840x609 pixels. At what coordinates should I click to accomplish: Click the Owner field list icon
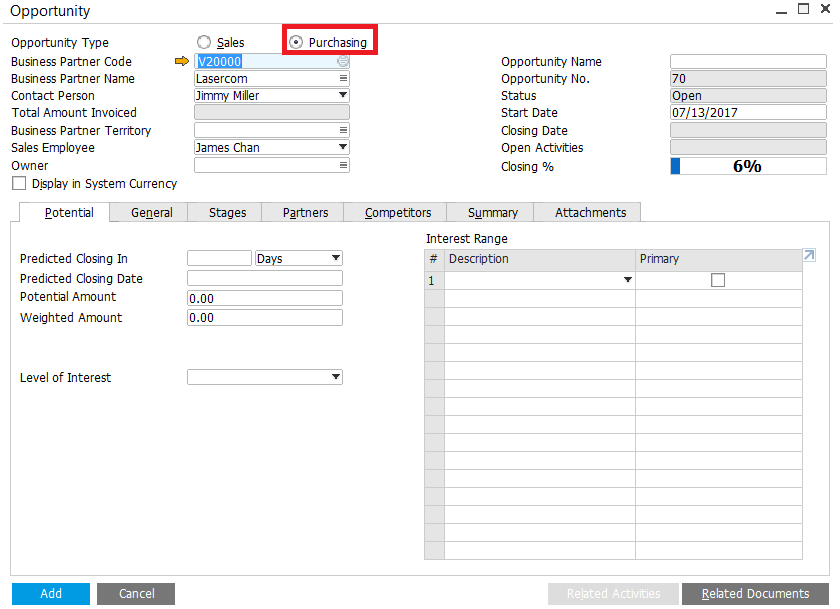(x=343, y=165)
